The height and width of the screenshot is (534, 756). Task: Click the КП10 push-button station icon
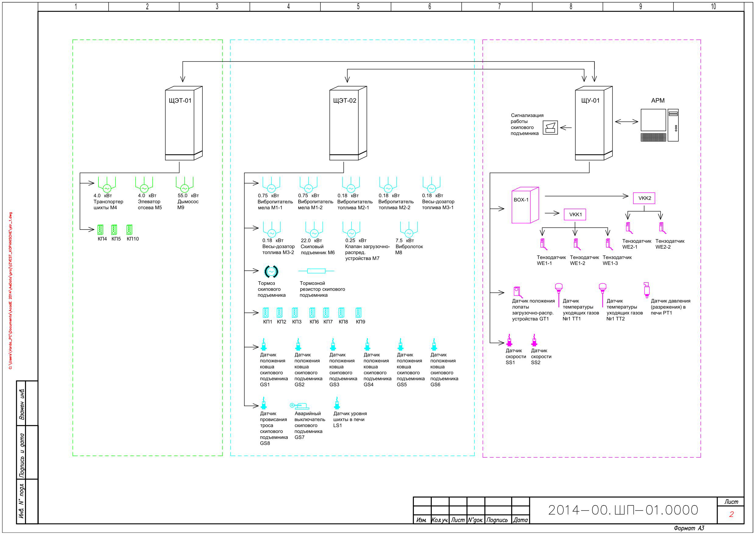click(x=130, y=230)
